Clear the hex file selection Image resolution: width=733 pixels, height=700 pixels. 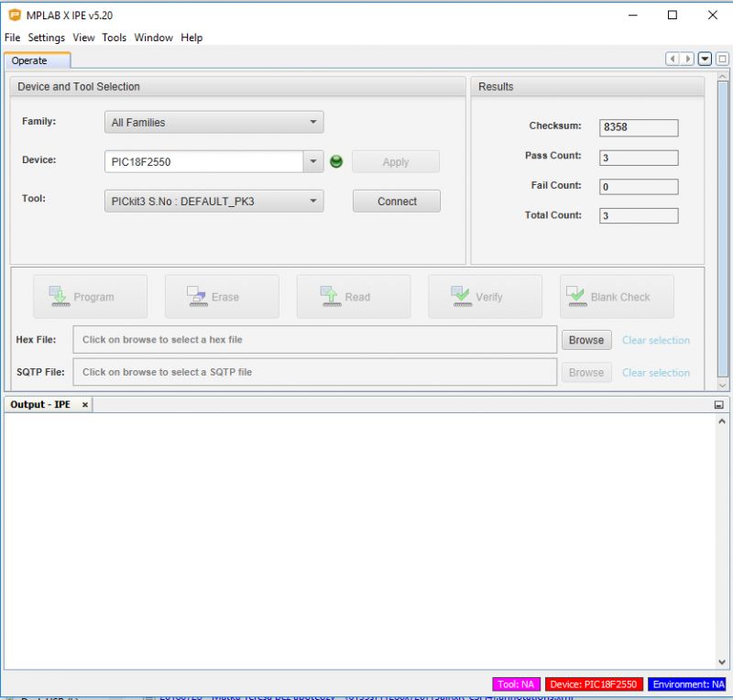click(656, 340)
